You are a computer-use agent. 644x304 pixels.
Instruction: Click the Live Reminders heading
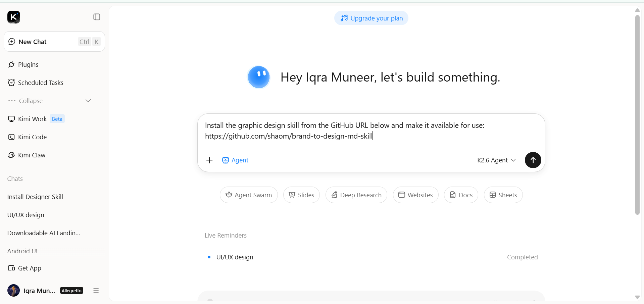click(x=226, y=235)
